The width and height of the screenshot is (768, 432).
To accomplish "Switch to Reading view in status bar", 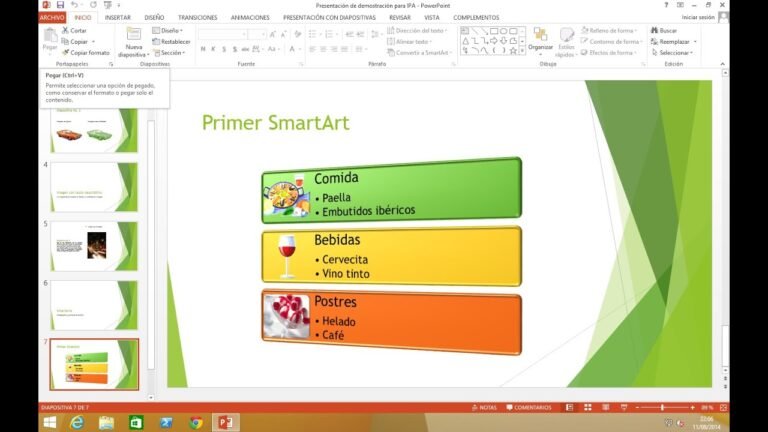I will click(x=606, y=408).
